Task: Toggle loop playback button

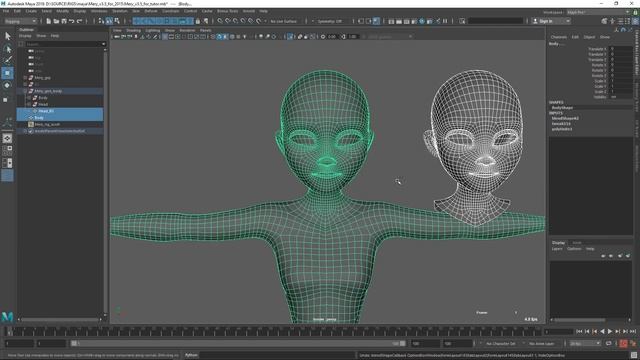Action: click(609, 344)
